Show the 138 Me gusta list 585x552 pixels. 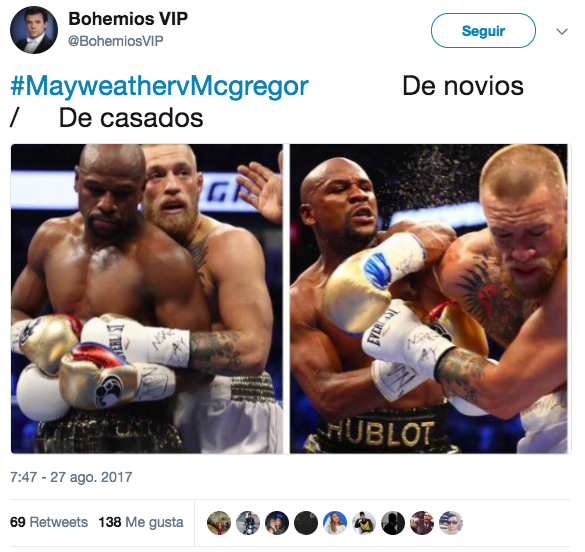pyautogui.click(x=141, y=522)
